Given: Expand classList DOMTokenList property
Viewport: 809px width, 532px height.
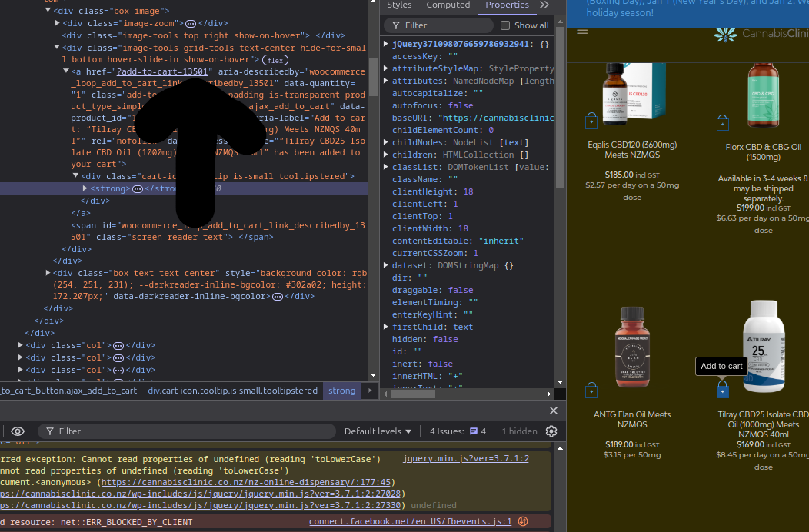Looking at the screenshot, I should click(x=385, y=167).
